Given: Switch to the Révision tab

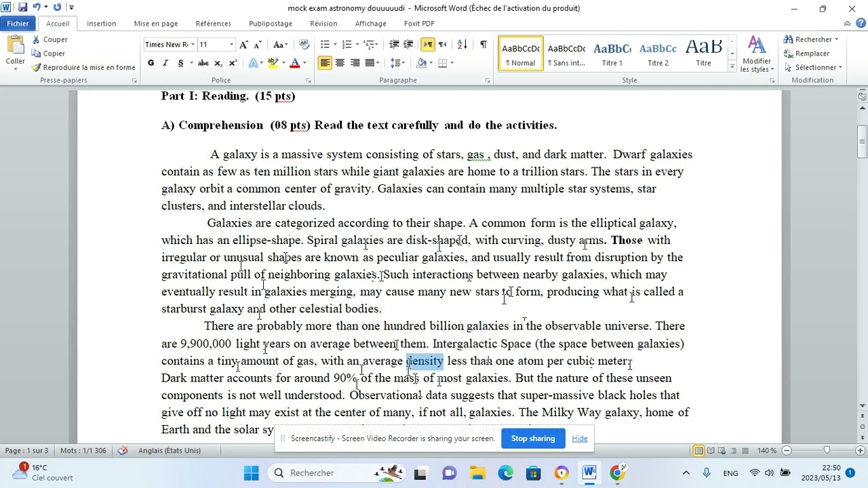Looking at the screenshot, I should (x=323, y=24).
